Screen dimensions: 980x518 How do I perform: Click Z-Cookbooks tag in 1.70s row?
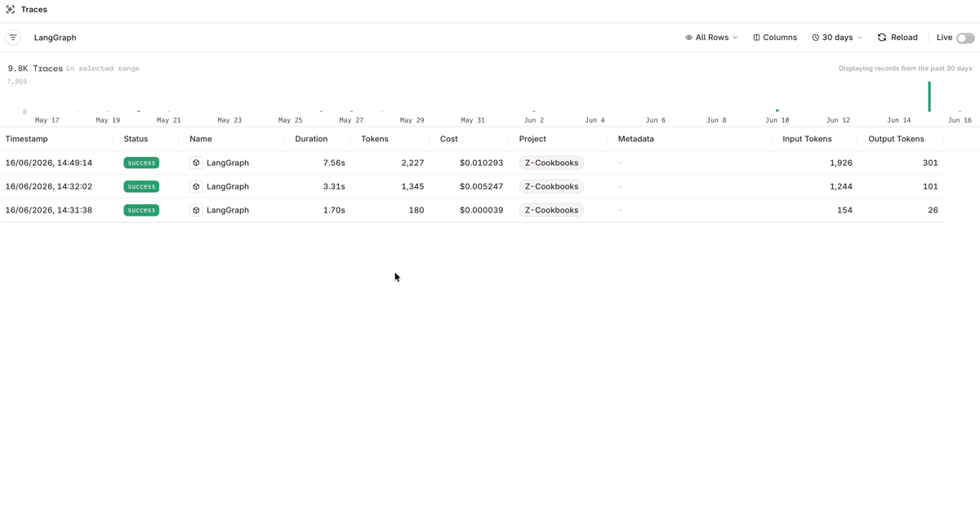tap(551, 210)
